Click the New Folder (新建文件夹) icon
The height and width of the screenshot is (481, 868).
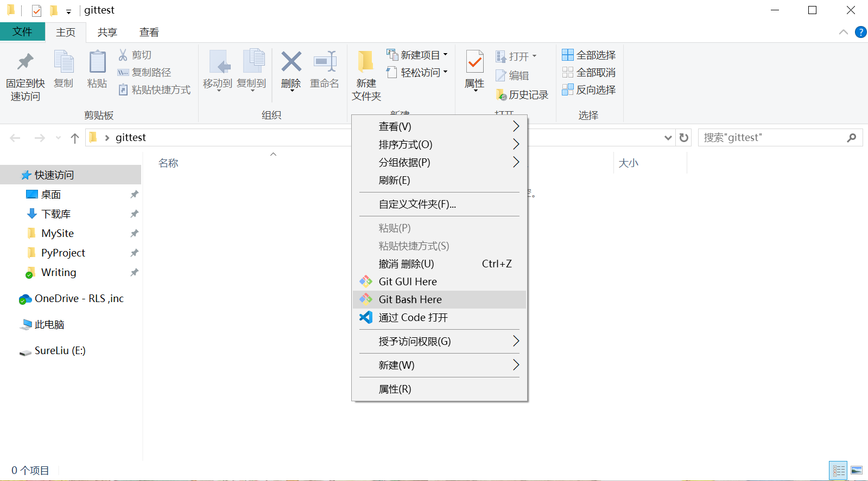click(366, 62)
